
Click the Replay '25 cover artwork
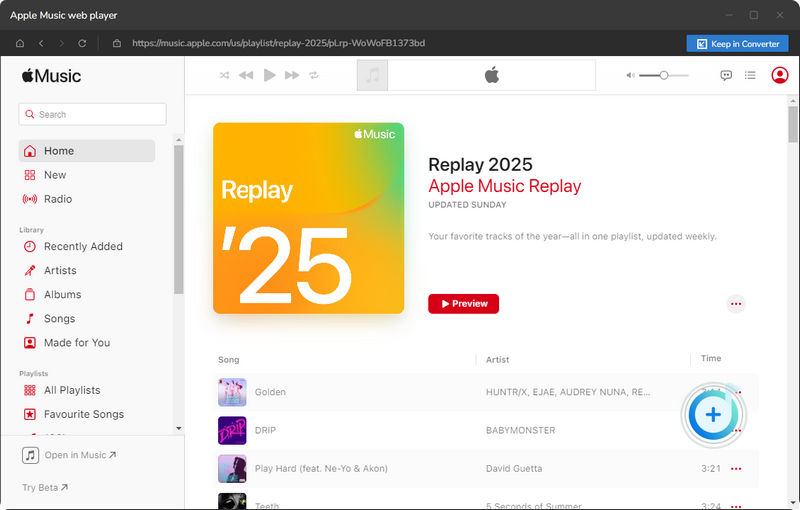[309, 218]
